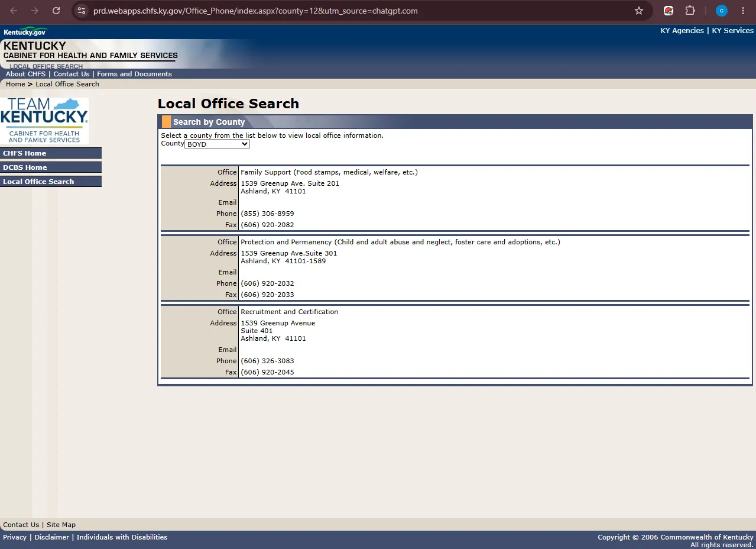Open the Extensions puzzle-piece menu
Screen dimensions: 756x549
690,11
